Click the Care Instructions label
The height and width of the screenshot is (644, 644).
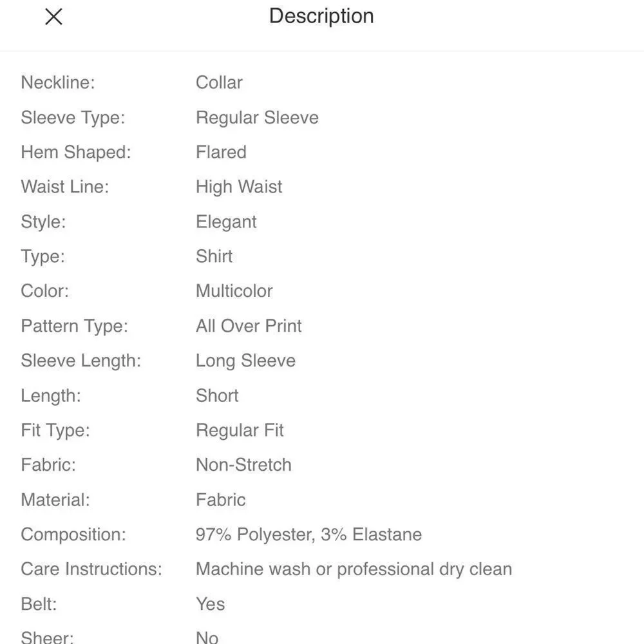pos(91,569)
